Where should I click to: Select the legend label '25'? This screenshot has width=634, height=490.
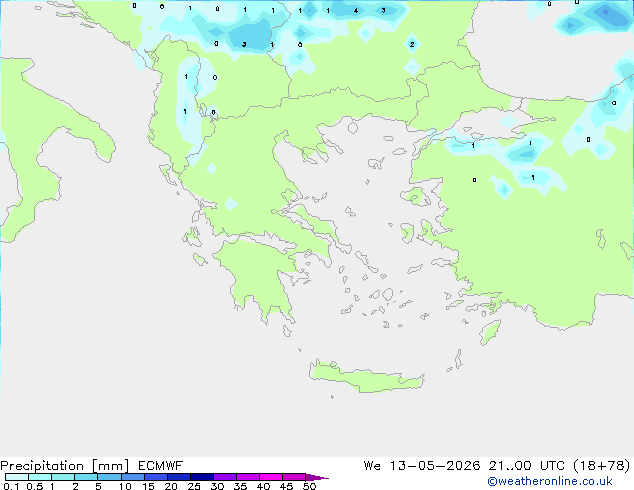(x=194, y=486)
